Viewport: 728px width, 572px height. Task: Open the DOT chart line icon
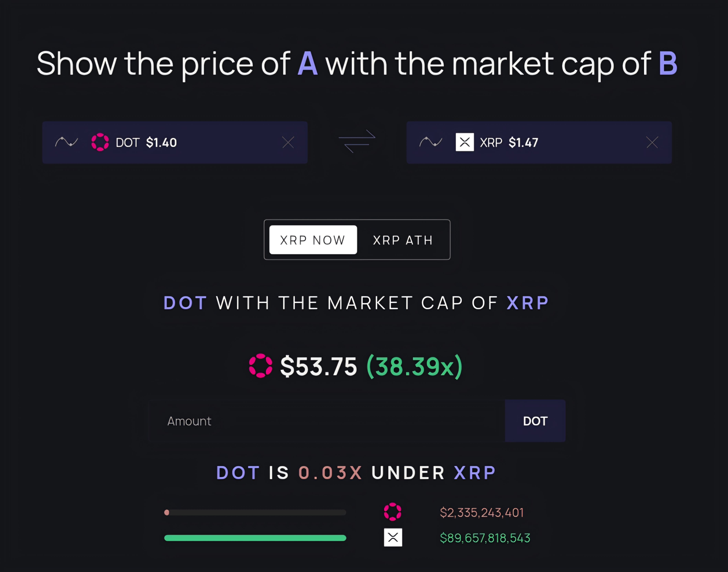66,142
